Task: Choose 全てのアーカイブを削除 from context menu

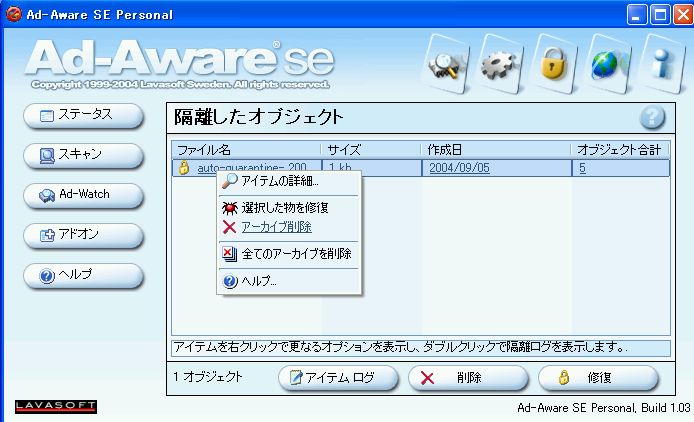Action: tap(289, 254)
